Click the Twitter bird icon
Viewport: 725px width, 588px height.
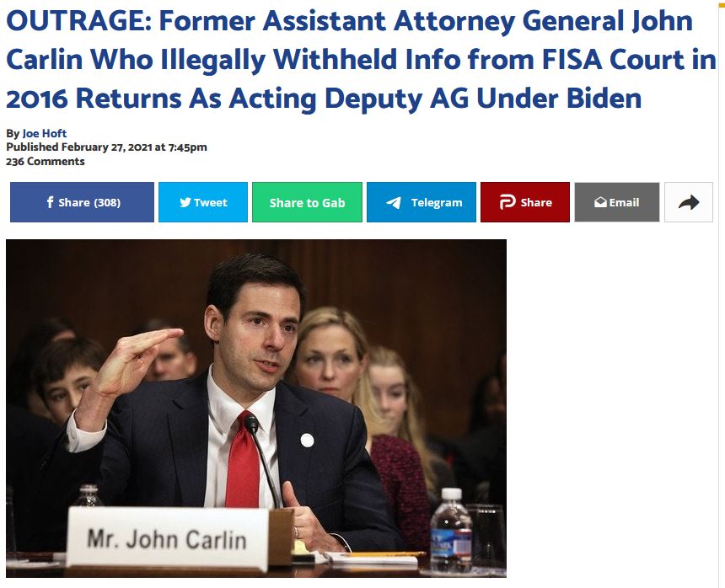[x=185, y=202]
